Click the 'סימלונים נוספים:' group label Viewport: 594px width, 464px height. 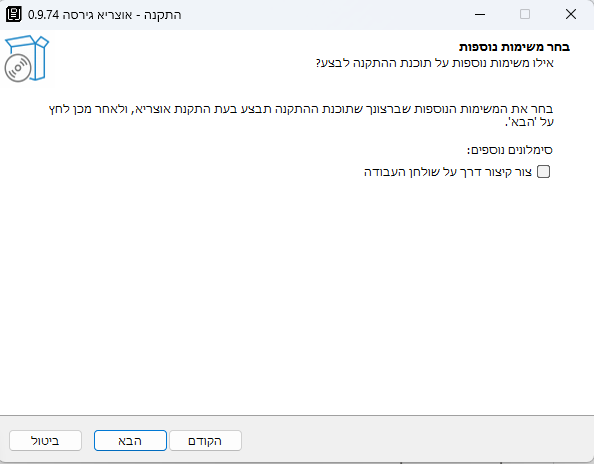(510, 150)
